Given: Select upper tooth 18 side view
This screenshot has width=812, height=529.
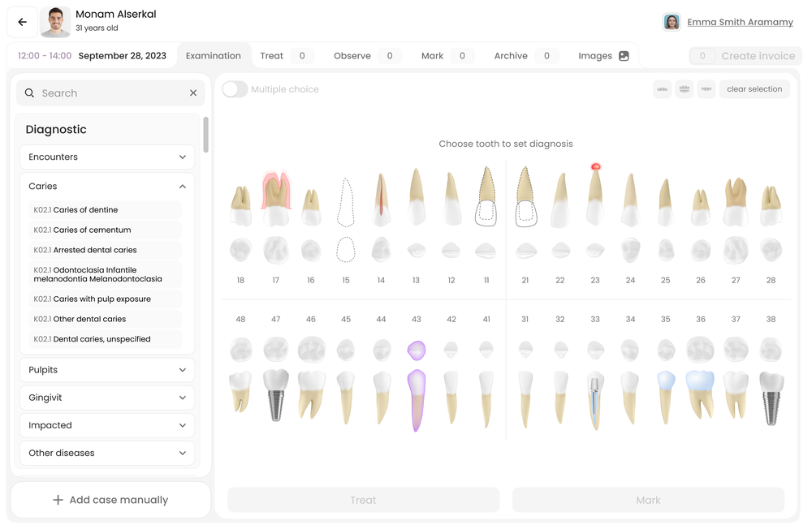Looking at the screenshot, I should (241, 205).
